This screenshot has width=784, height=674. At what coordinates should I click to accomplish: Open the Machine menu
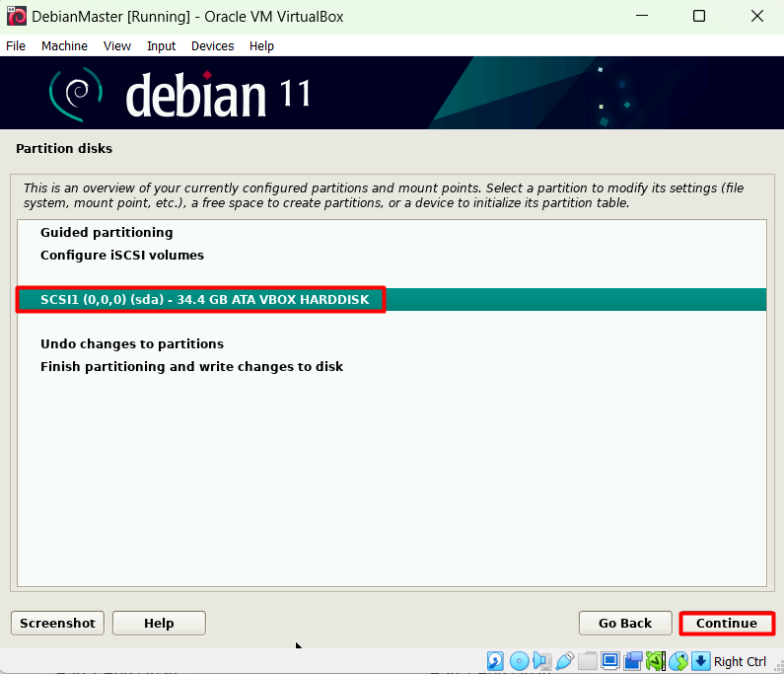[64, 46]
